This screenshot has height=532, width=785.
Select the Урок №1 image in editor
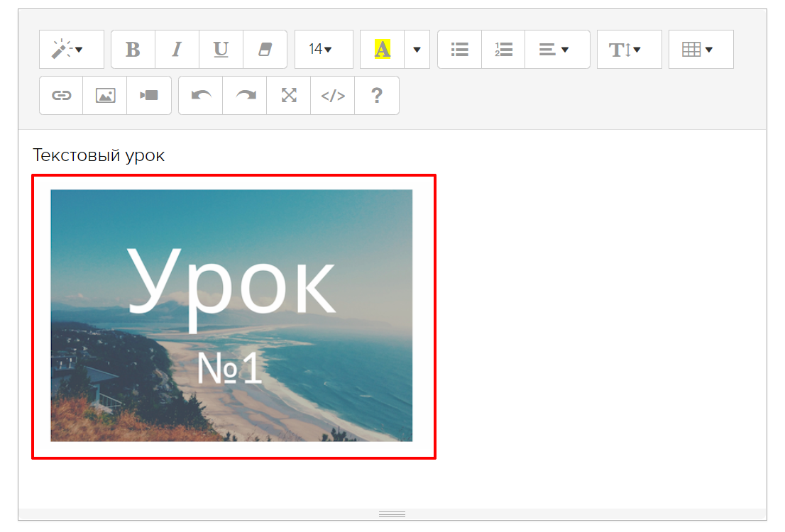[231, 316]
